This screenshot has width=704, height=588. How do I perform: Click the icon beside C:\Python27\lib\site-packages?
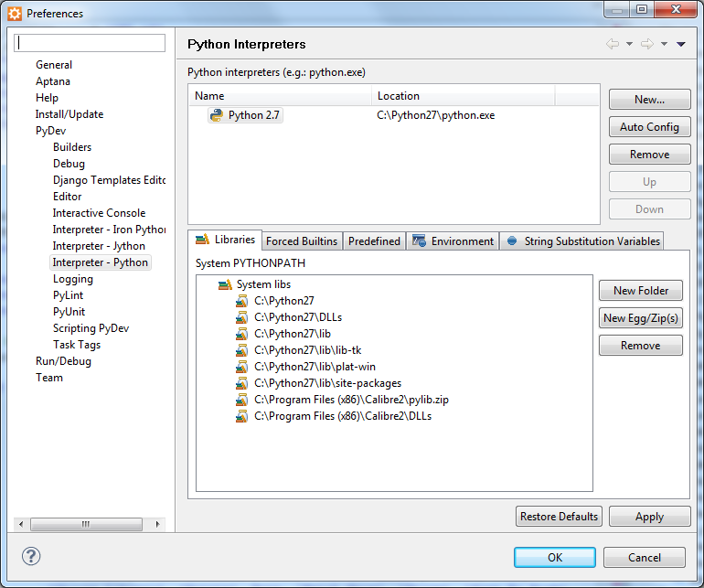(x=241, y=383)
